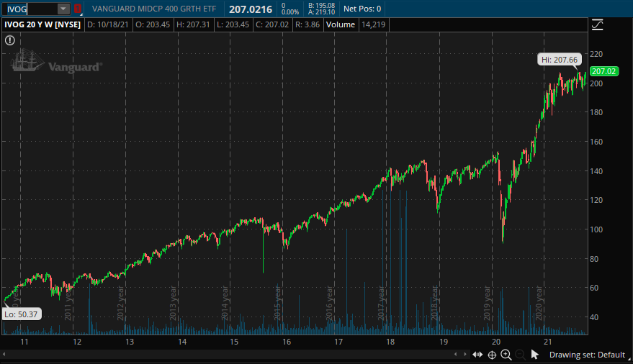Click the O: 203.45 open value

click(153, 24)
